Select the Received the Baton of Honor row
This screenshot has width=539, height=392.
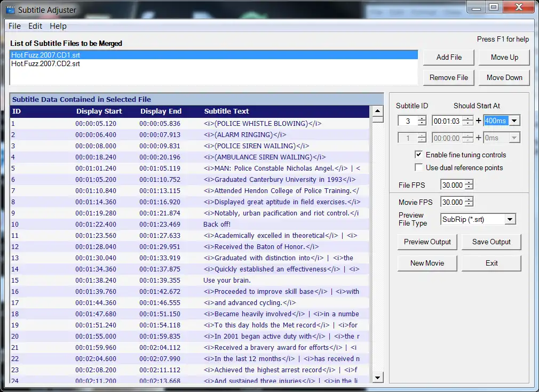190,247
